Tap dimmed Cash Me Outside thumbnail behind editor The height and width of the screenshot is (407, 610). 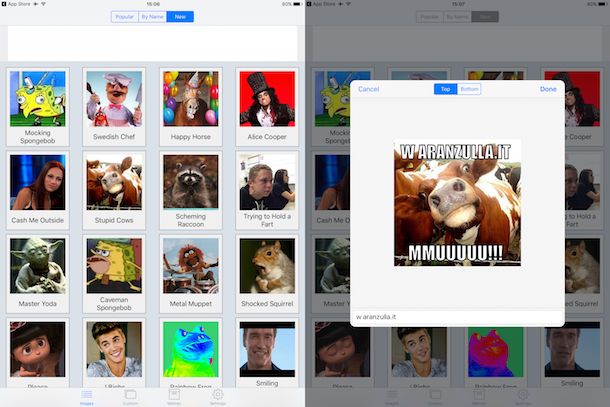pos(333,182)
